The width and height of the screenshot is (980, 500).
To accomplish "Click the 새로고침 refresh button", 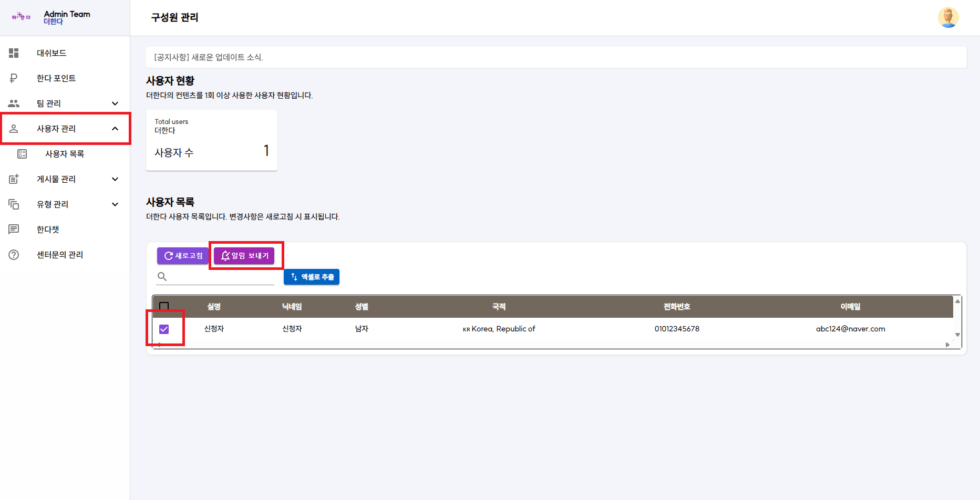I will pyautogui.click(x=183, y=256).
